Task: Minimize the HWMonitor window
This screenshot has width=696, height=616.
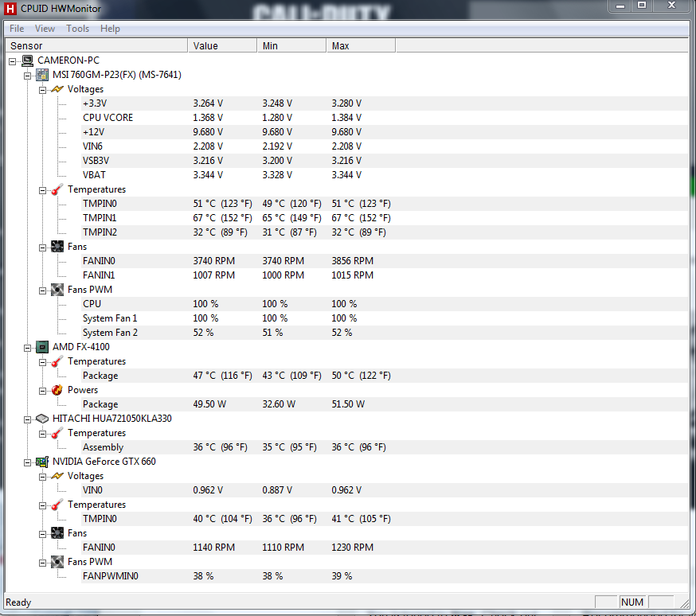Action: [620, 6]
